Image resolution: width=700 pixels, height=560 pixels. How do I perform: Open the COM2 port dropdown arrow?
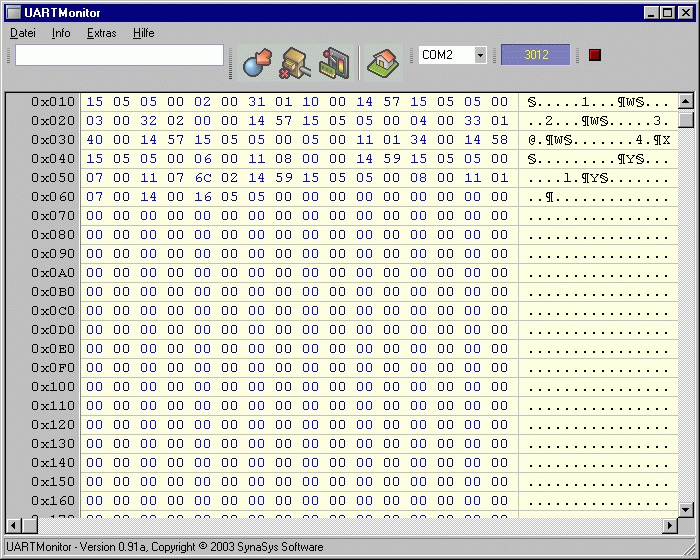[480, 55]
